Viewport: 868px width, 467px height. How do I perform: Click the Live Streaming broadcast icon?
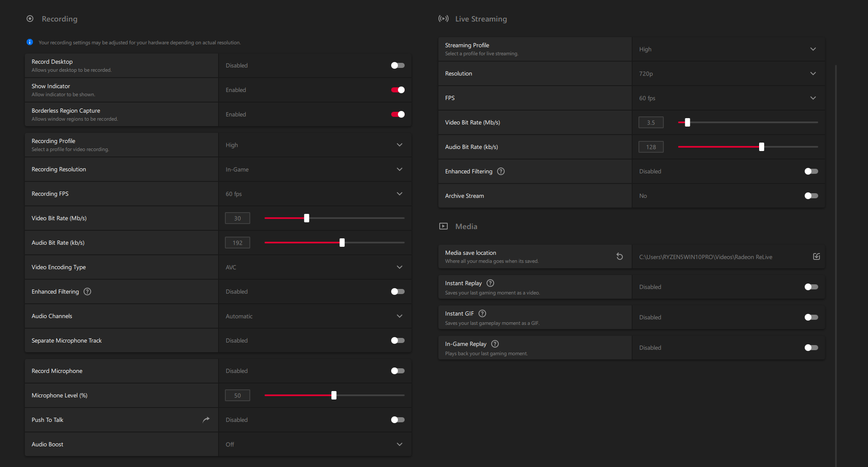click(443, 19)
